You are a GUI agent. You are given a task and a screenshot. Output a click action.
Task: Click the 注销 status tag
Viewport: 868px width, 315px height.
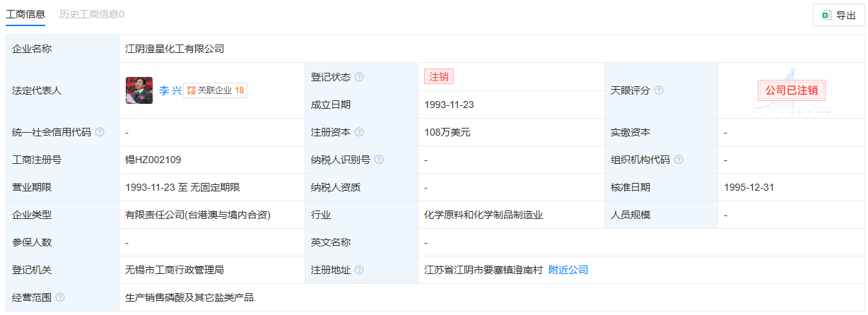point(438,77)
